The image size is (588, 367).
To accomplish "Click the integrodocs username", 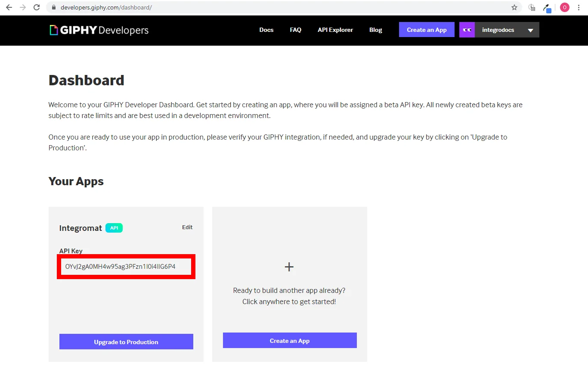I will pos(498,30).
